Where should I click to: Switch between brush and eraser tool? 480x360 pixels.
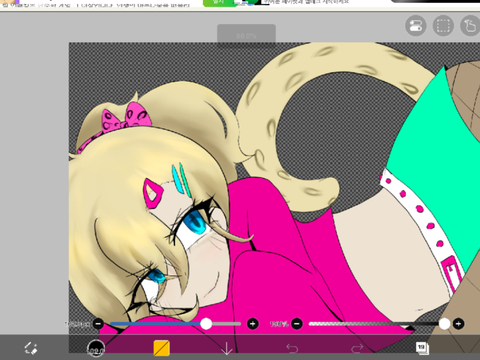[x=31, y=348]
